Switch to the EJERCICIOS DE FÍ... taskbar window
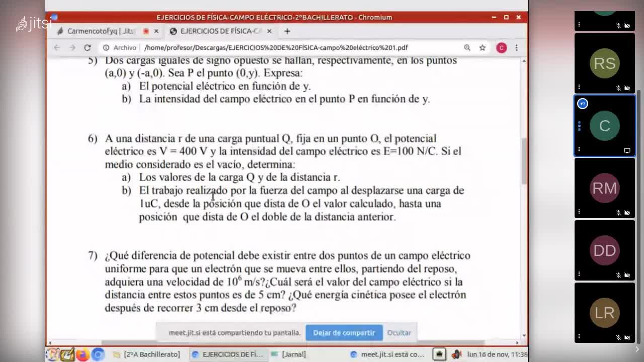Viewport: 644px width, 362px height. [x=228, y=354]
